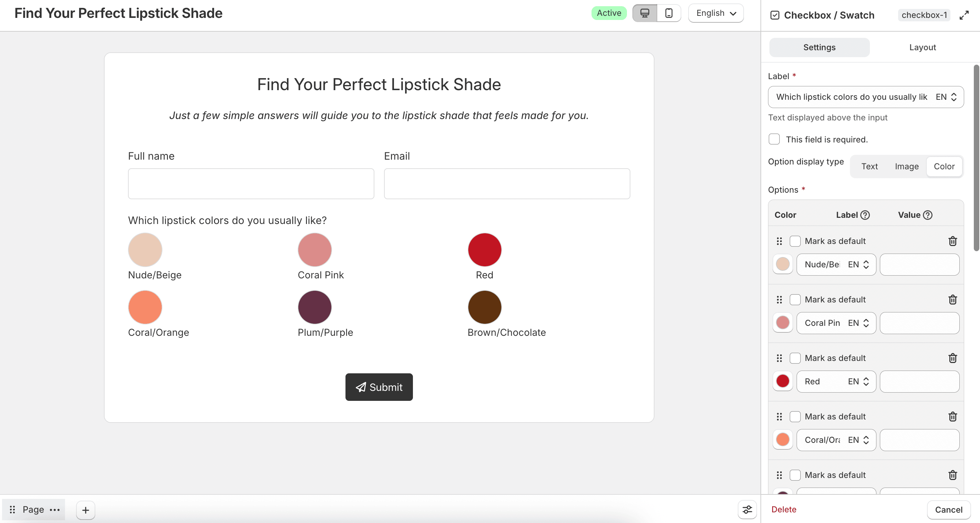Expand the Checkbox / Swatch panel
This screenshot has width=980, height=523.
point(963,15)
